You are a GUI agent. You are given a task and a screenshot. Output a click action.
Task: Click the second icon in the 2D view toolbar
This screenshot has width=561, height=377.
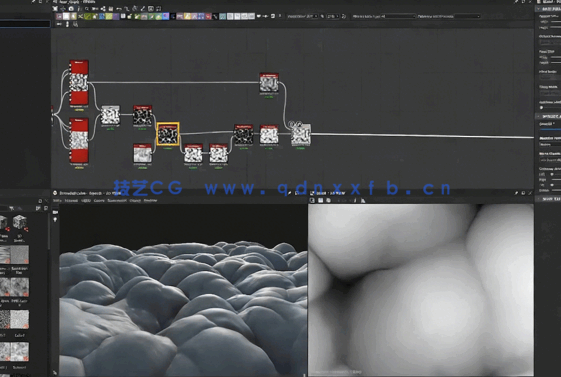tap(320, 200)
